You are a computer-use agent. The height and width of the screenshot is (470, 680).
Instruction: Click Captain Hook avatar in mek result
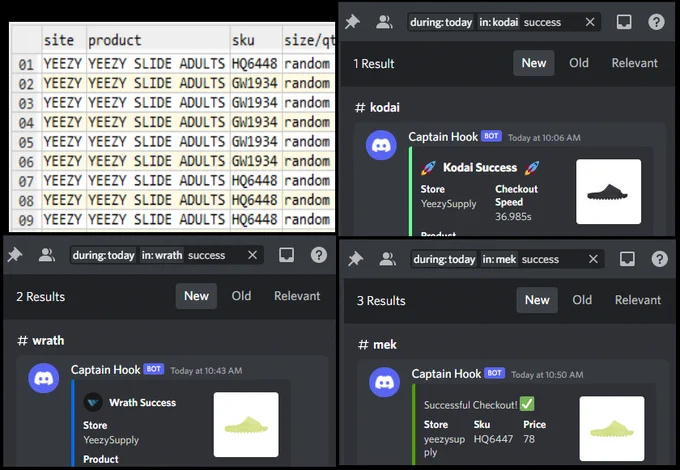click(x=384, y=382)
